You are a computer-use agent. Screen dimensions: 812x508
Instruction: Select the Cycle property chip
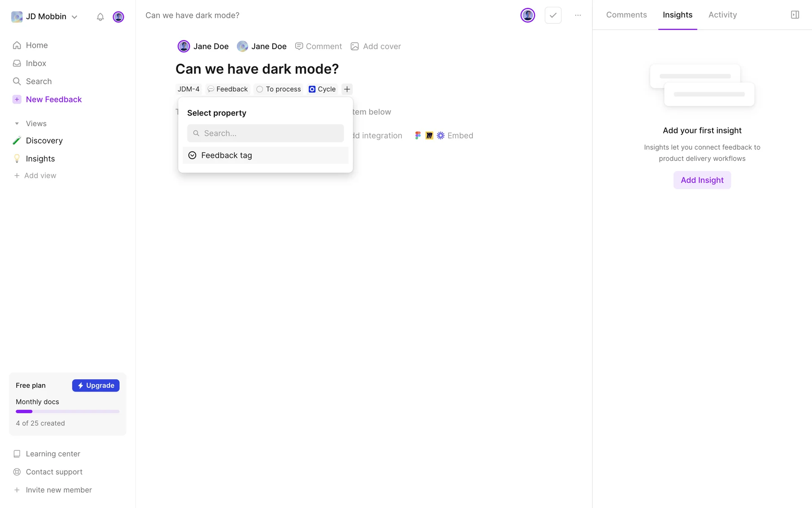tap(322, 89)
